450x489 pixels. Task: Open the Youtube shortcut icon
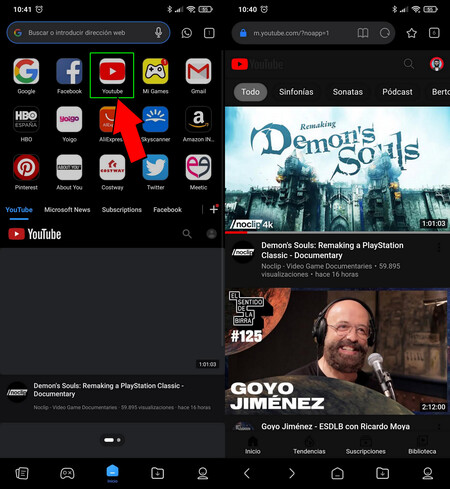pos(112,71)
